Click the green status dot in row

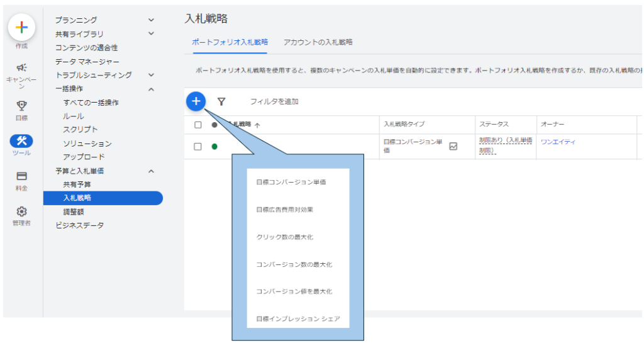214,147
